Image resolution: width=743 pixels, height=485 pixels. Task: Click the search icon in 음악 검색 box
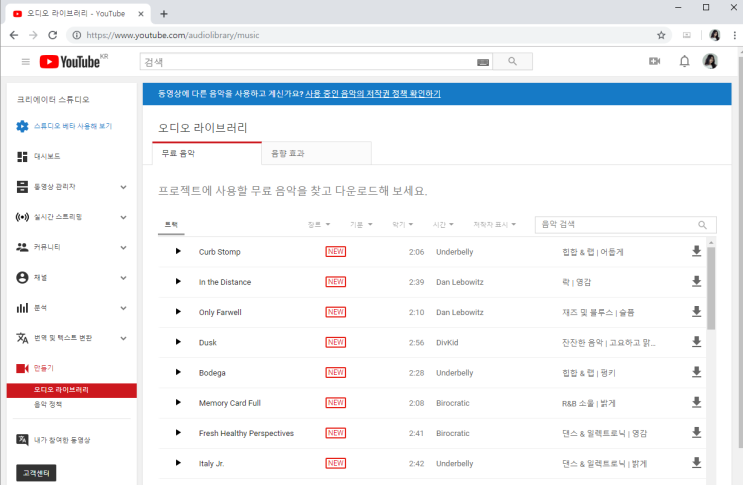[702, 225]
